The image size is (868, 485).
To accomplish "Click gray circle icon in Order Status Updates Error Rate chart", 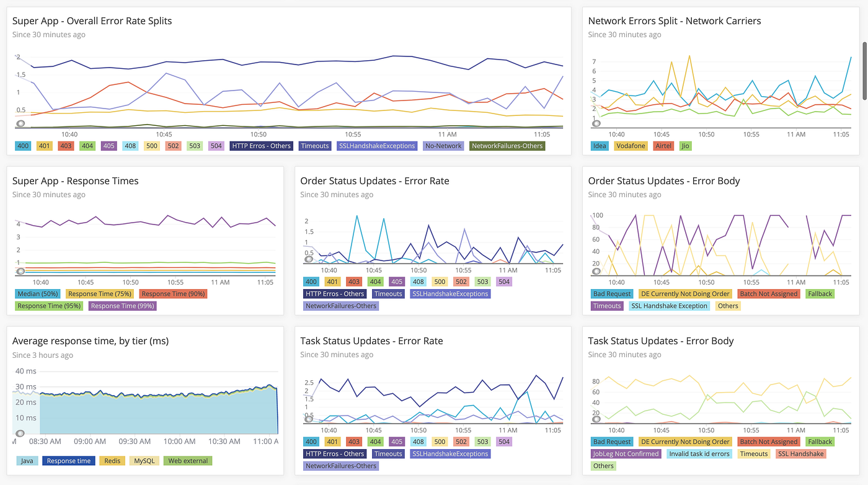I will click(309, 271).
